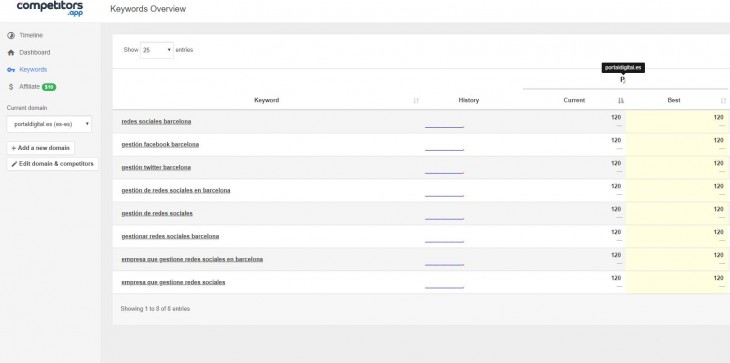Image resolution: width=730 pixels, height=363 pixels.
Task: Open the Show entries count dropdown
Action: pos(157,50)
